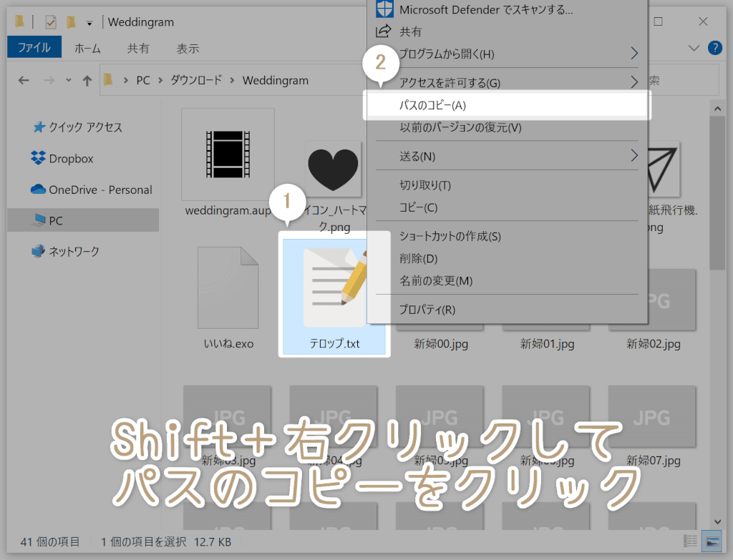Image resolution: width=733 pixels, height=560 pixels.
Task: Switch to large thumbnail view in status bar
Action: [713, 542]
